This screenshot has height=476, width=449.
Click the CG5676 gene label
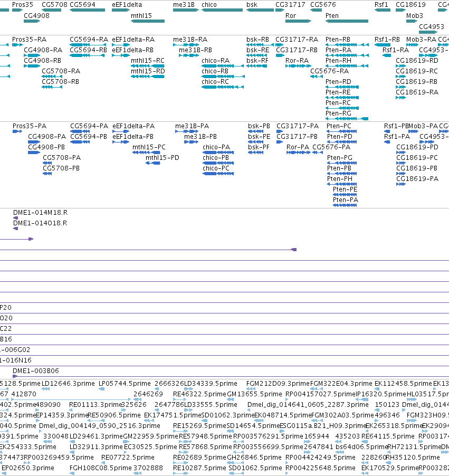pyautogui.click(x=323, y=5)
